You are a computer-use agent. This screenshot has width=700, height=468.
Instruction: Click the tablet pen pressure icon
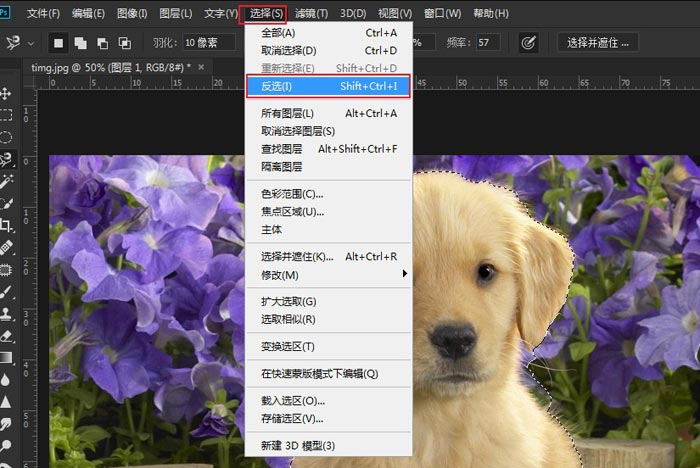[x=528, y=43]
